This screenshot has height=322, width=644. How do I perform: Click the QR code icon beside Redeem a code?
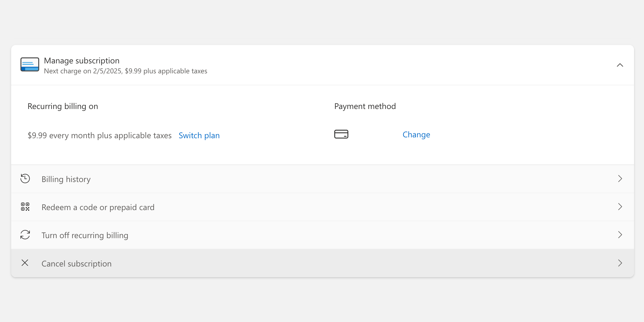(25, 207)
